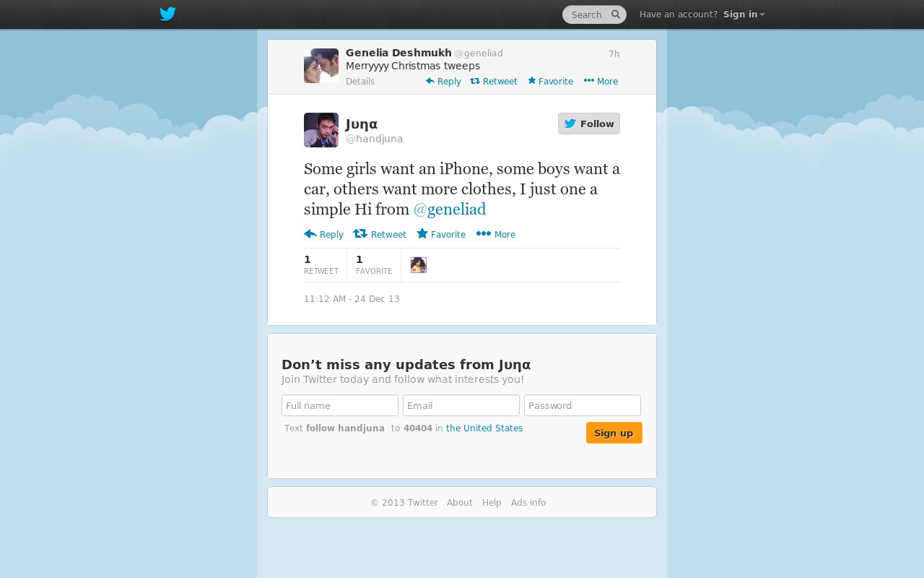View the 1 Retweet count

[321, 265]
